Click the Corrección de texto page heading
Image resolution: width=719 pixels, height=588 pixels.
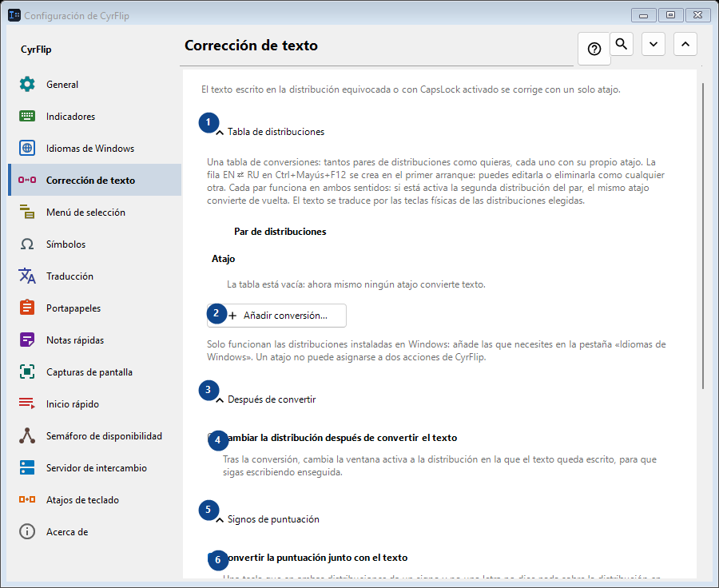pyautogui.click(x=252, y=46)
